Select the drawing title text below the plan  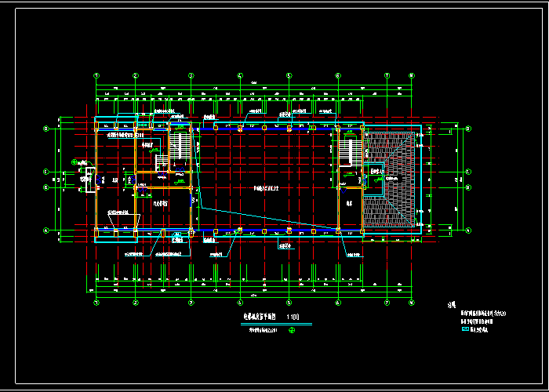pos(256,318)
